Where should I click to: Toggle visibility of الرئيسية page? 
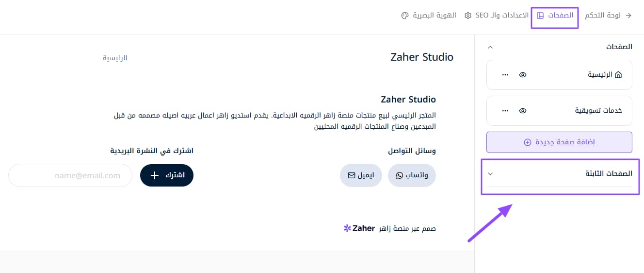523,75
